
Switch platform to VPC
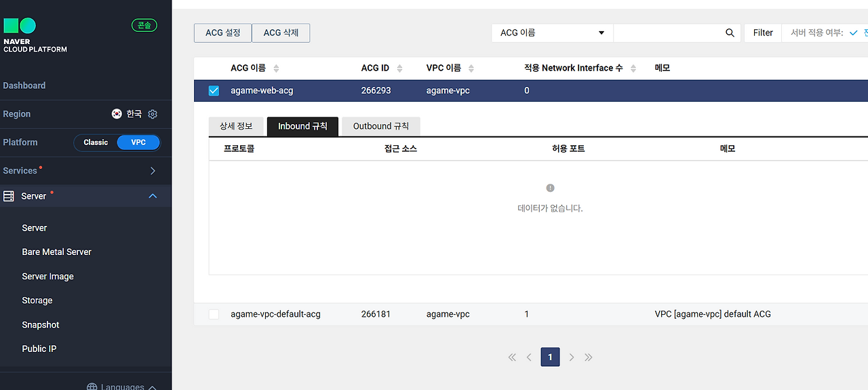click(x=138, y=142)
